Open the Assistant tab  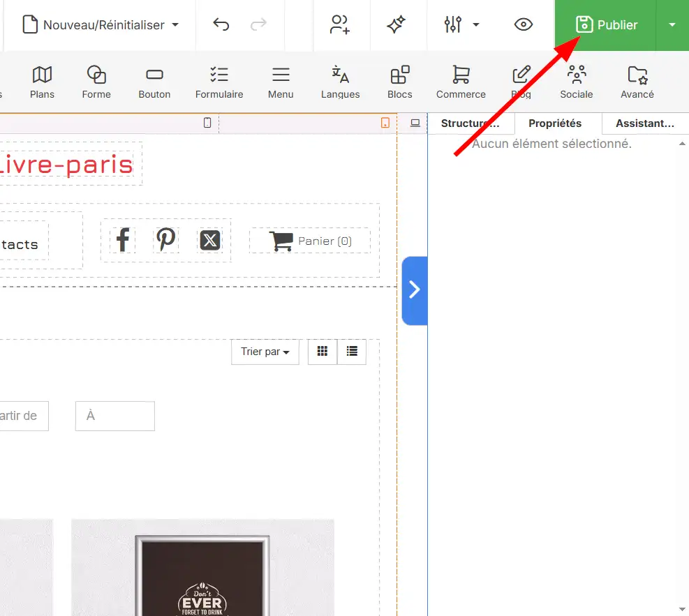click(x=644, y=123)
